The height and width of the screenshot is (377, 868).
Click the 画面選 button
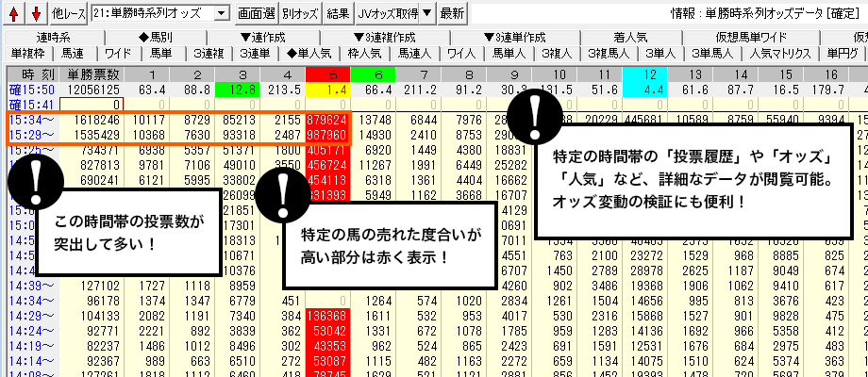tap(256, 13)
